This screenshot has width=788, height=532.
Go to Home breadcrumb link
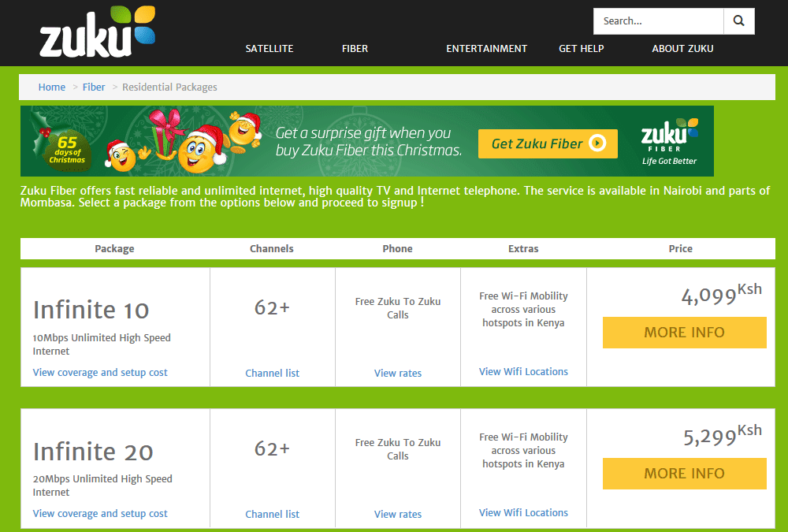point(52,87)
